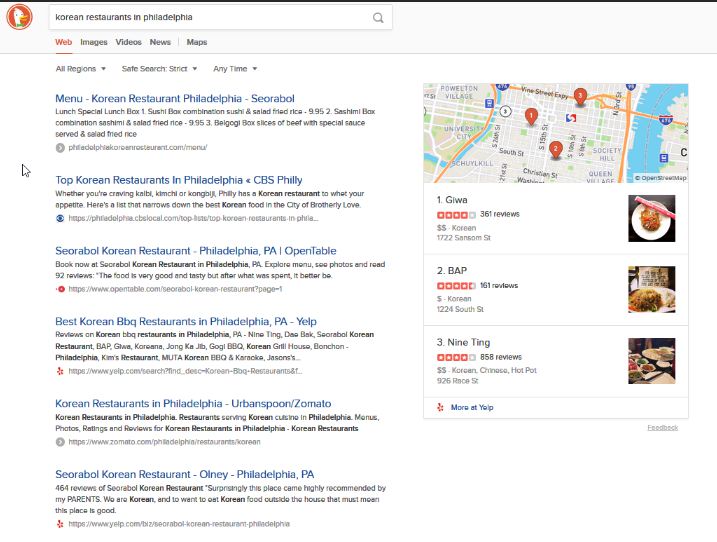This screenshot has width=717, height=542.
Task: Switch to the Maps tab
Action: (x=197, y=42)
